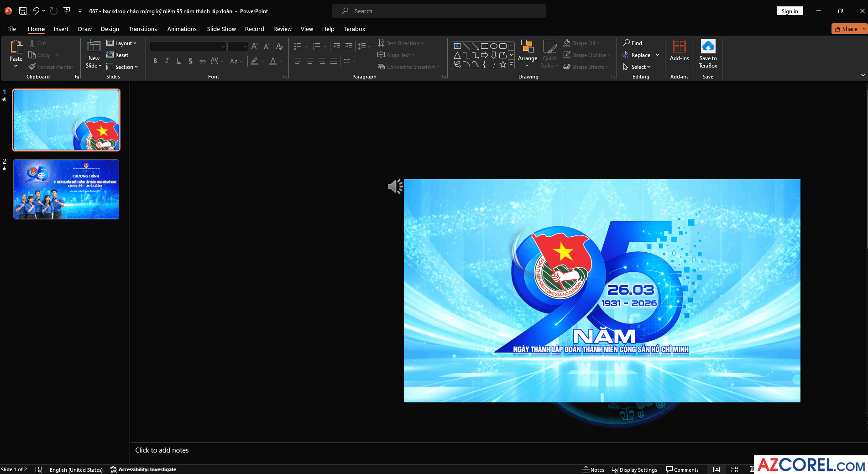Screen dimensions: 868x474
Task: Click the audio speaker icon on slide
Action: click(395, 186)
